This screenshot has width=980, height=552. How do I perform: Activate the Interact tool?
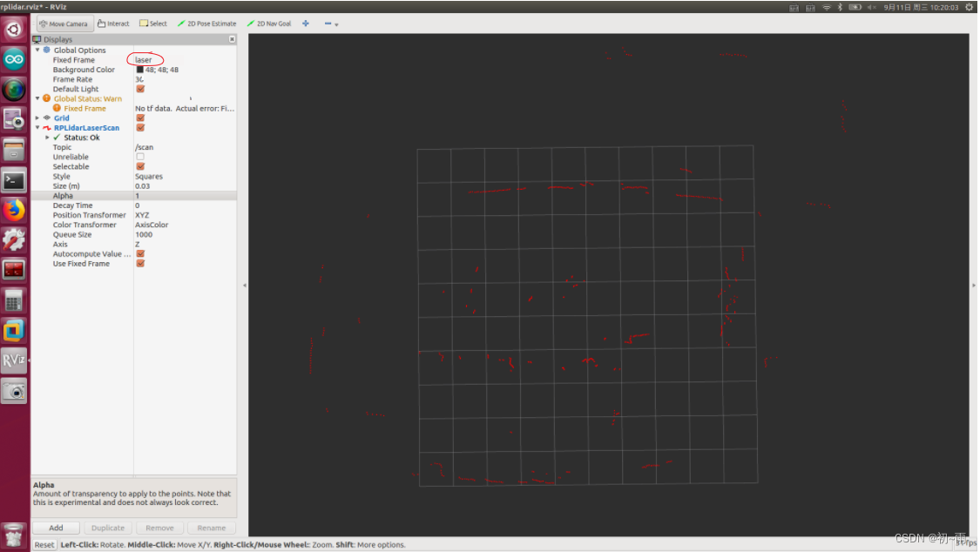point(113,24)
